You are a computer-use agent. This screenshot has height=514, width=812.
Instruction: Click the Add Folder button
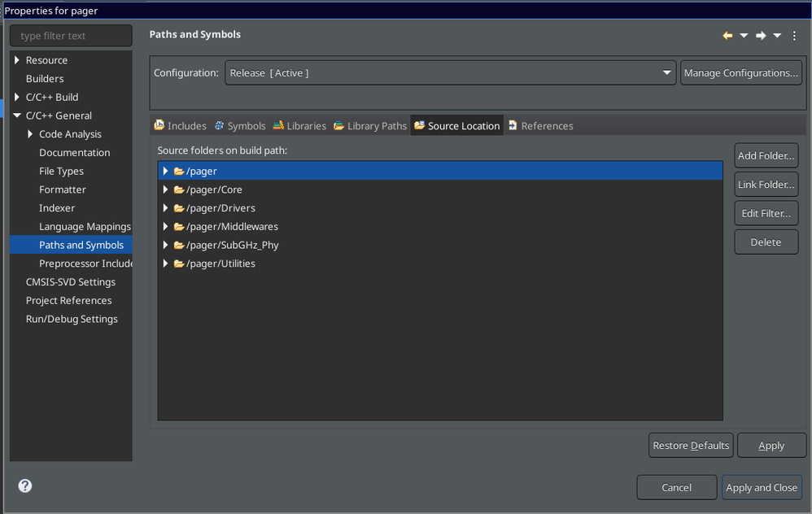click(x=766, y=155)
